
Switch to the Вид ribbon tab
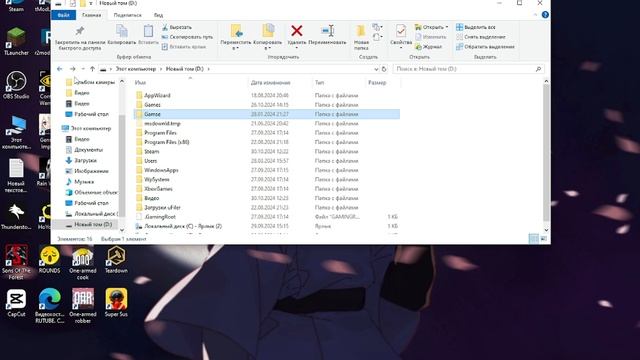click(159, 15)
